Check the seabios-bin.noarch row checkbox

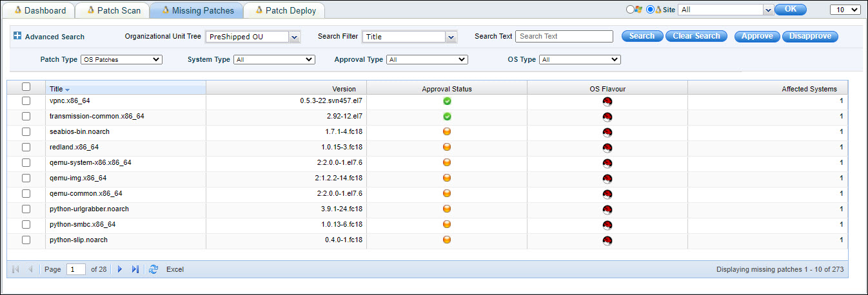coord(26,131)
